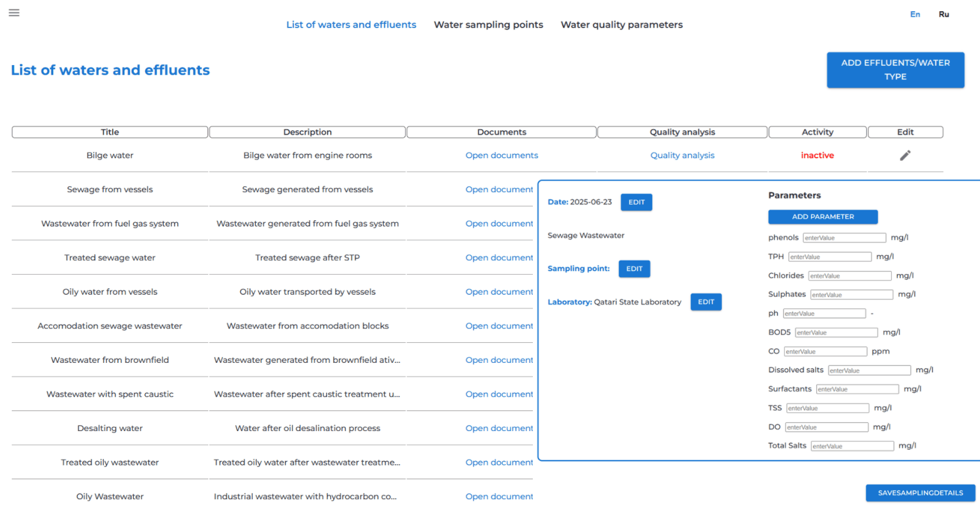Open the hamburger menu icon

(14, 13)
